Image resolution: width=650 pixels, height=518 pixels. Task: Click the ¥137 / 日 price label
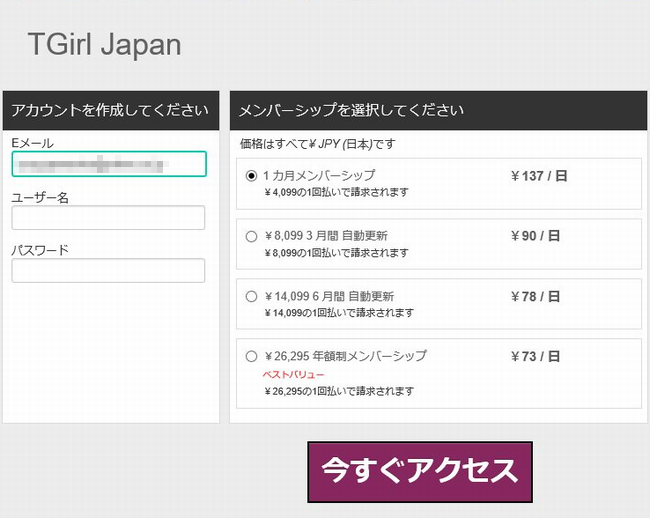tap(539, 176)
